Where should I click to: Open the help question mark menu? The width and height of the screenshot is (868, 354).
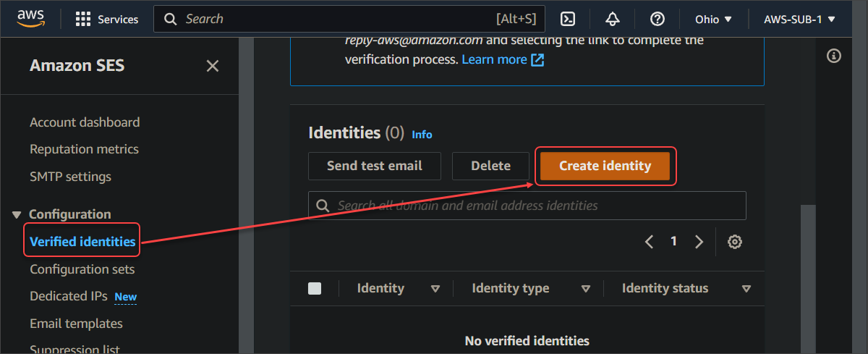657,19
